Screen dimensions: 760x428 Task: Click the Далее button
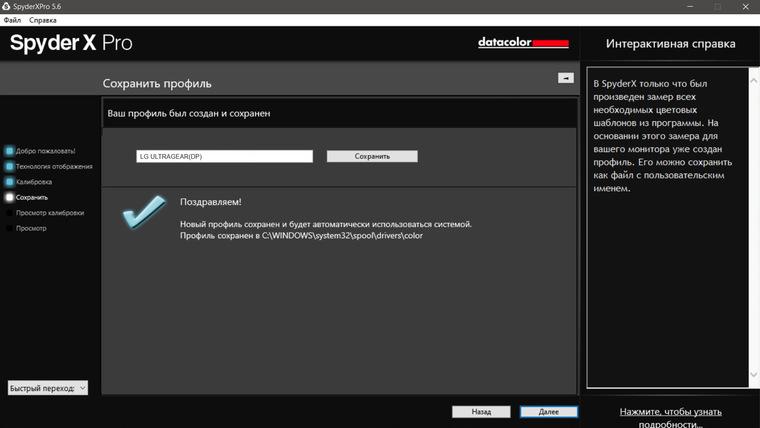click(549, 412)
